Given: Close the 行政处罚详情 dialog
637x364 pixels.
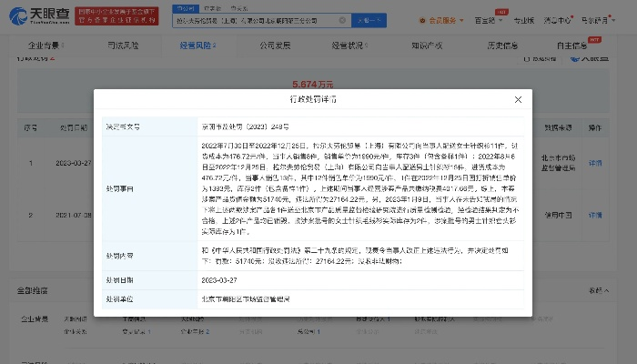Looking at the screenshot, I should coord(518,99).
